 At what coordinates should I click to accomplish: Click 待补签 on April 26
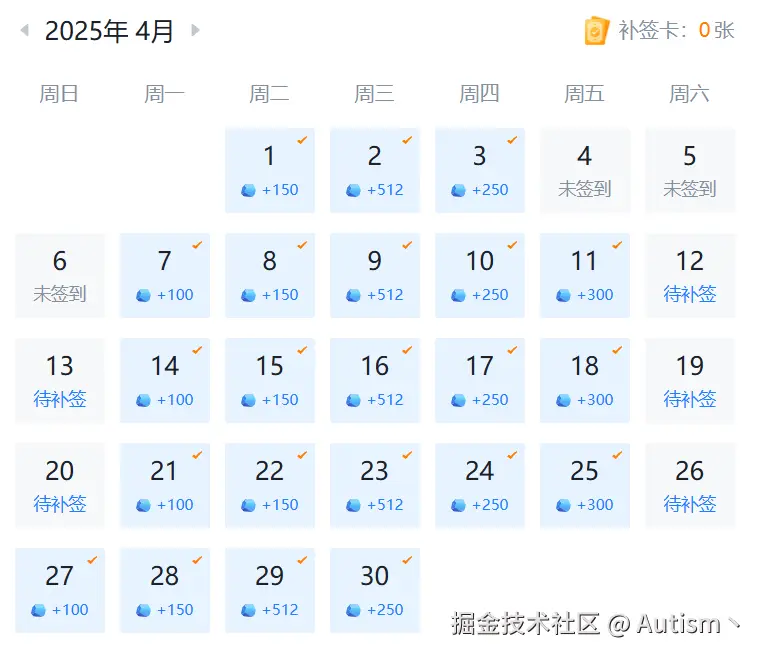tap(690, 504)
